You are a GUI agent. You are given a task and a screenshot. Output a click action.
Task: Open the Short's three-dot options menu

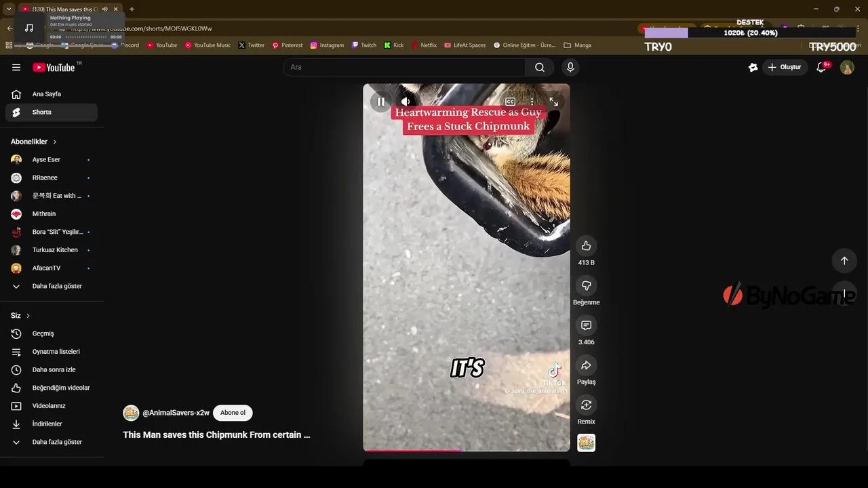tap(532, 102)
